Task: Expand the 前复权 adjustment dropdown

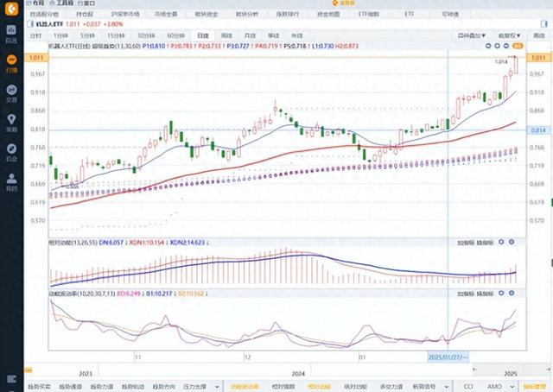Action: pyautogui.click(x=509, y=35)
